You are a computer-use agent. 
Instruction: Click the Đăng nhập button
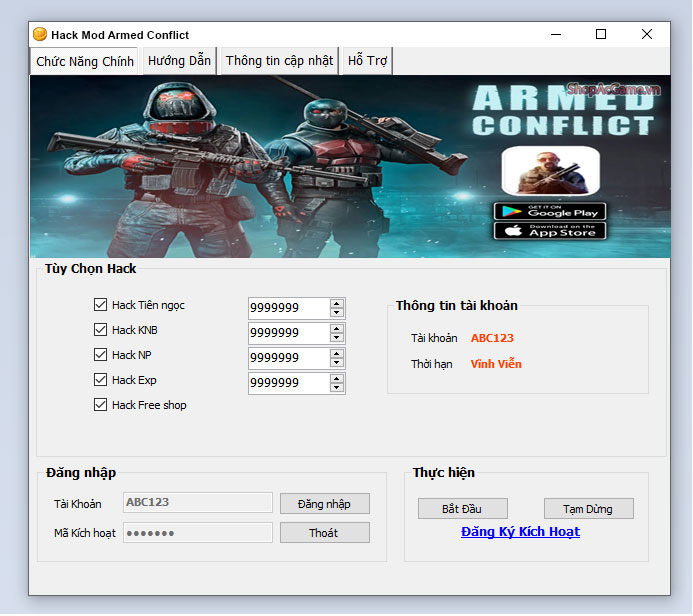click(325, 504)
